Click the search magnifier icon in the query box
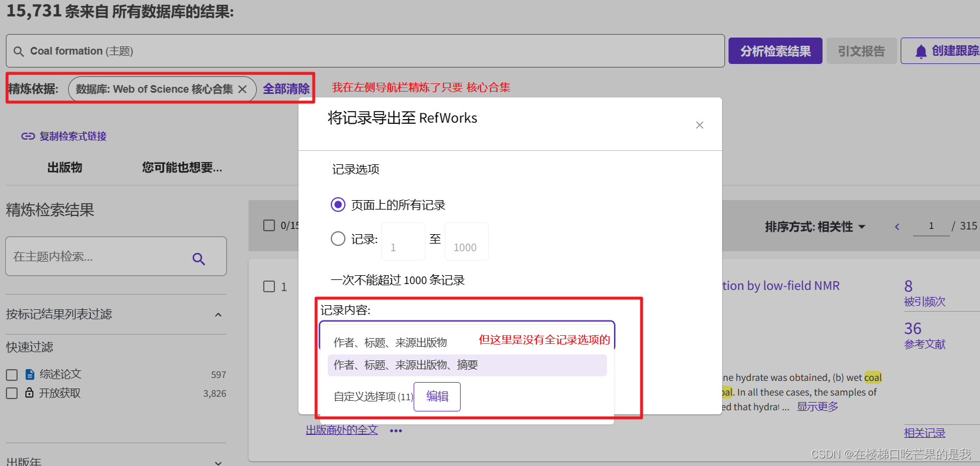Viewport: 980px width, 466px height. pos(19,52)
